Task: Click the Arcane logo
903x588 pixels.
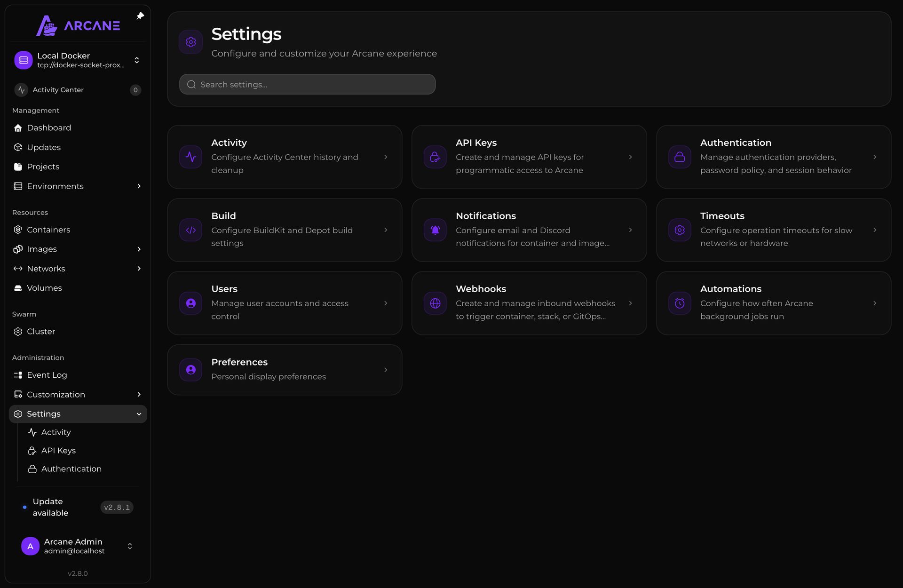Action: (x=78, y=25)
